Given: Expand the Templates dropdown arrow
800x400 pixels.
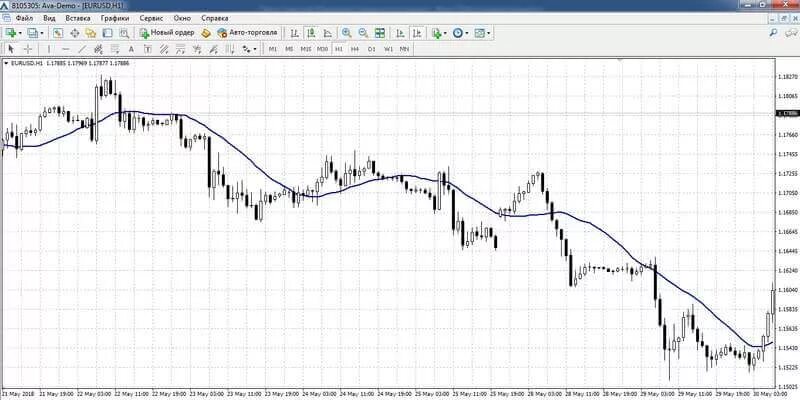Looking at the screenshot, I should click(489, 33).
